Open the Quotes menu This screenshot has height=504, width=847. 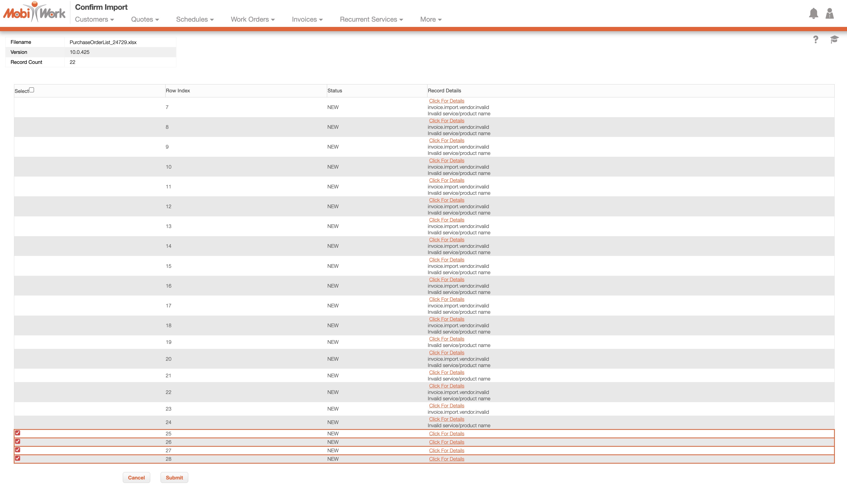145,19
